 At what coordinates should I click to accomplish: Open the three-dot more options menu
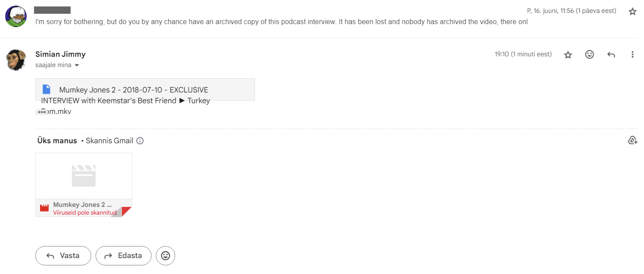tap(632, 55)
